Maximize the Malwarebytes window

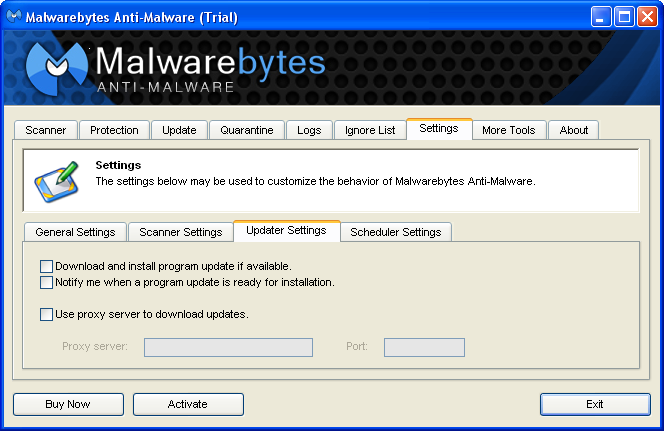[x=624, y=17]
